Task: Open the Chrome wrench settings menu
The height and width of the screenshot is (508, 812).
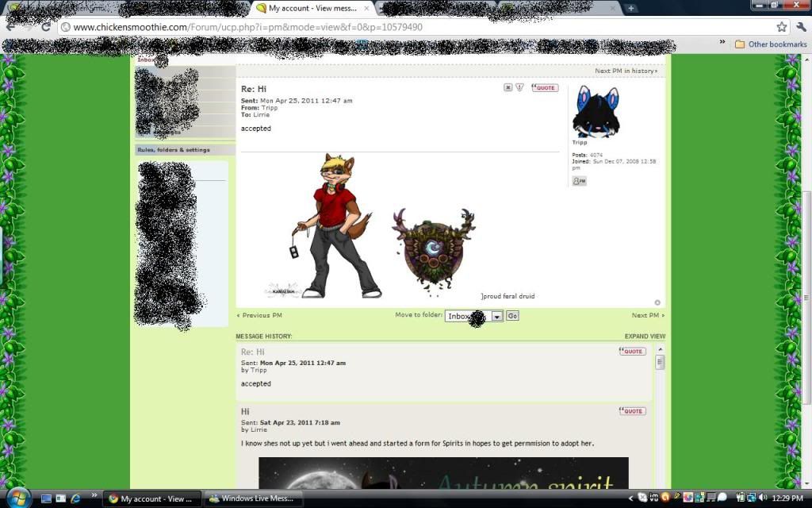Action: pos(801,27)
